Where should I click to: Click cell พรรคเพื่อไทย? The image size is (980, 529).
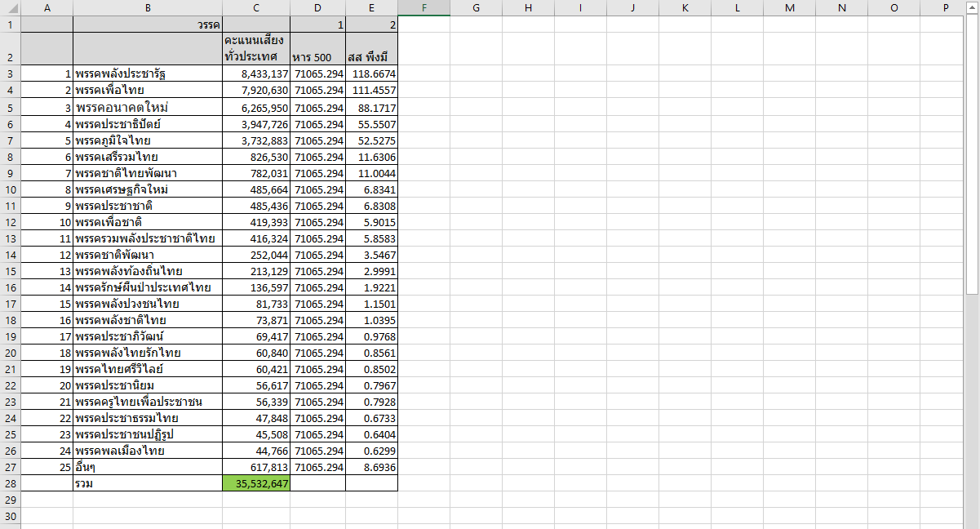coord(148,91)
